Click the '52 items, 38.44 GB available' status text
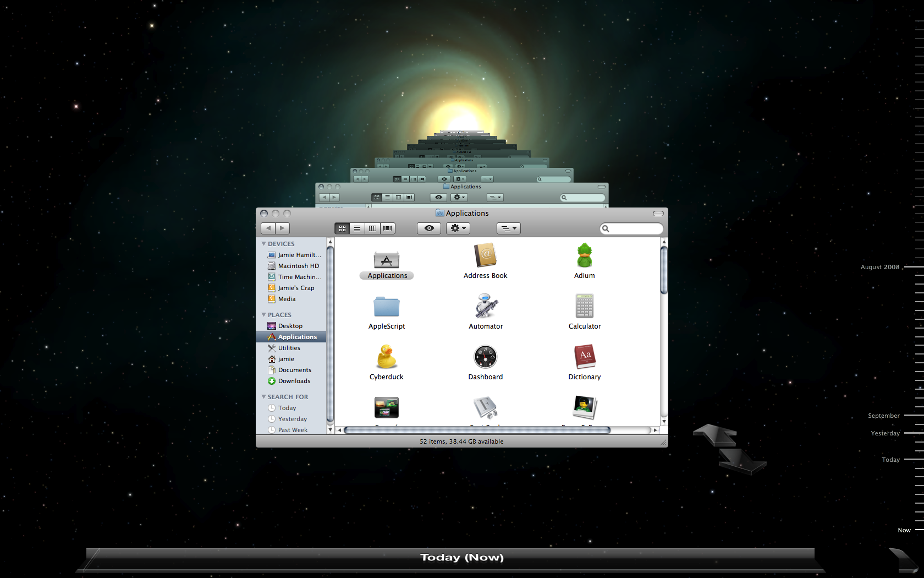Screen dimensions: 924x578 click(461, 441)
